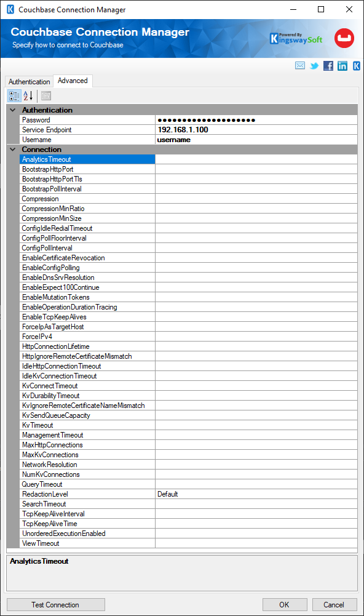Open the RedactionLevel Default value
Image resolution: width=364 pixels, height=616 pixels.
[x=256, y=494]
